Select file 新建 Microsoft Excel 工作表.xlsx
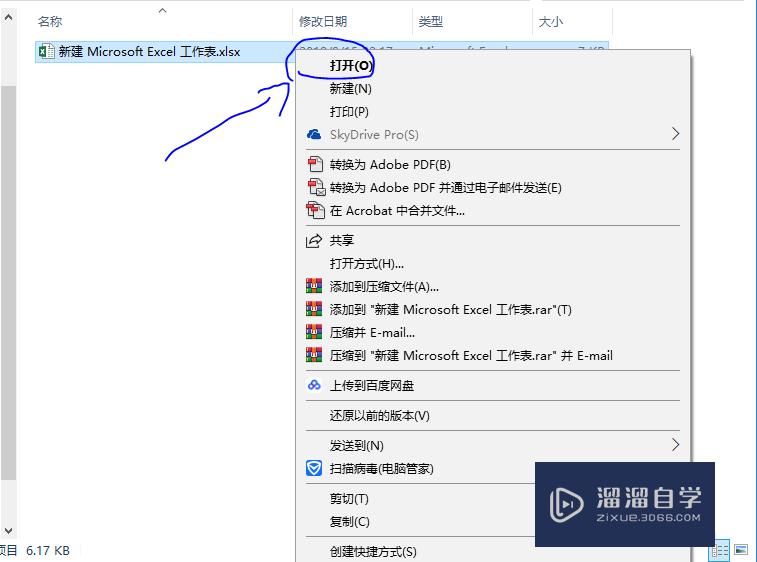757x562 pixels. point(149,51)
